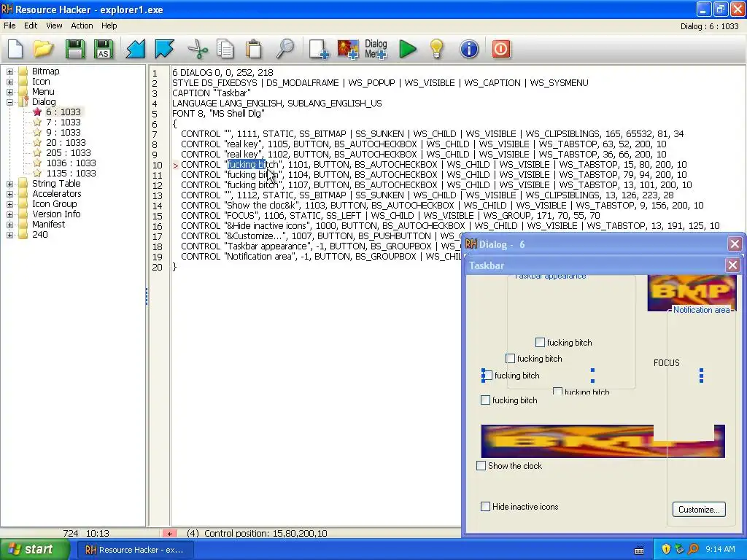Viewport: 747px width, 560px height.
Task: Click script line 5 FONT 8, "MS Shell Dlg"
Action: pyautogui.click(x=218, y=113)
